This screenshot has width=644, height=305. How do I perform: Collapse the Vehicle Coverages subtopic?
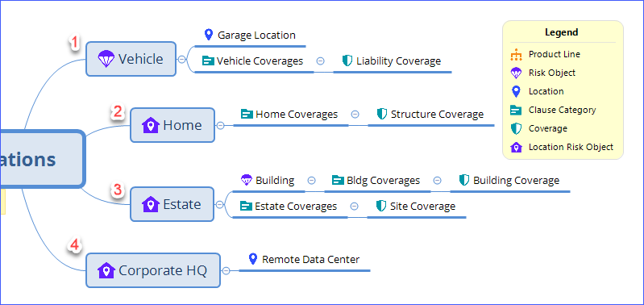[321, 61]
